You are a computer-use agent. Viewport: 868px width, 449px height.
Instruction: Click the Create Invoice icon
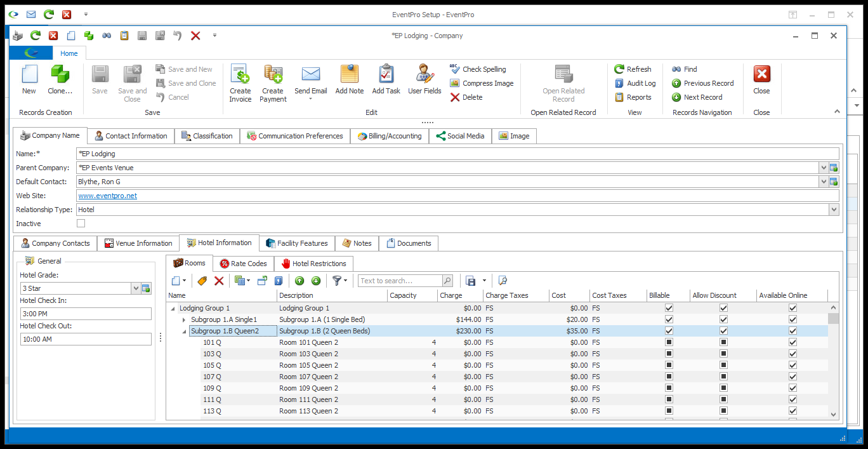pos(240,75)
